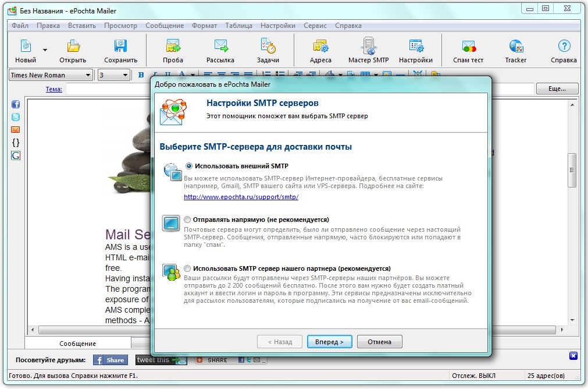Open the Новый button dropdown arrow

coord(45,49)
